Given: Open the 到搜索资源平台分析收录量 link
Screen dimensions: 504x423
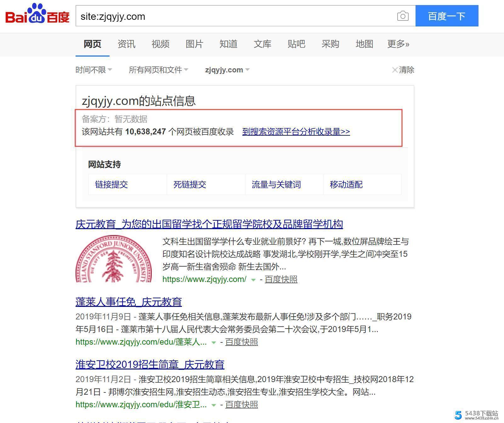Looking at the screenshot, I should (x=295, y=132).
